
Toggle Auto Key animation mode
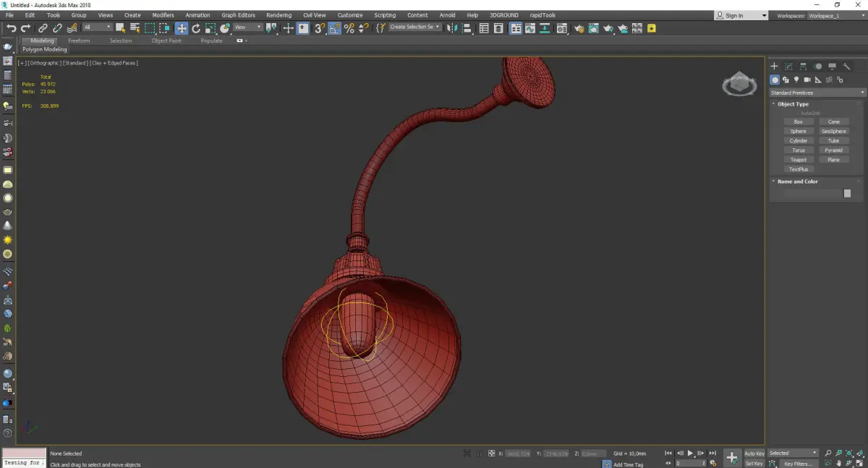pos(754,454)
